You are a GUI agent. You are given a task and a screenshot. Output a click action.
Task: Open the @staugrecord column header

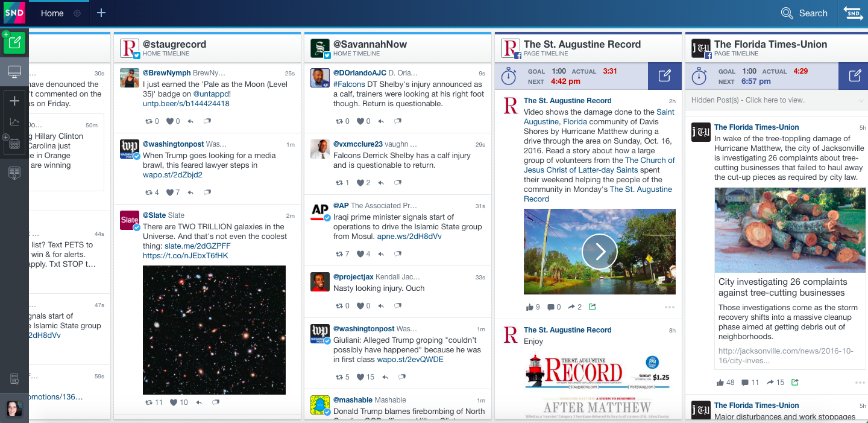(174, 44)
